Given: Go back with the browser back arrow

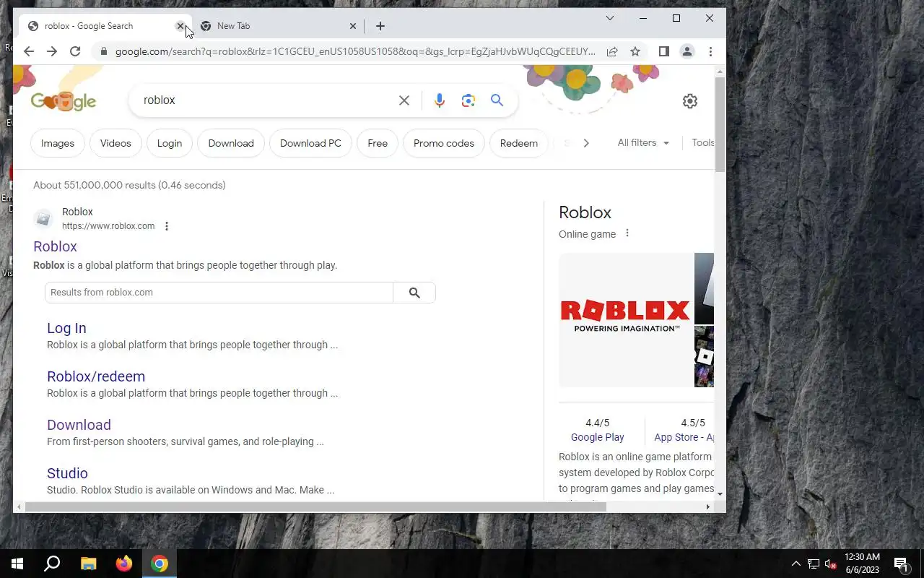Looking at the screenshot, I should 29,51.
